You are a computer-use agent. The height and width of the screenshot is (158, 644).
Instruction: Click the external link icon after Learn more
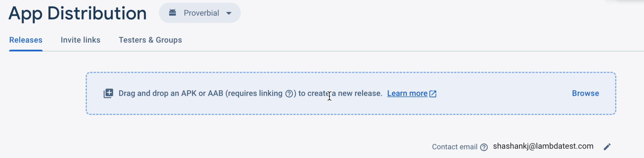pyautogui.click(x=433, y=94)
